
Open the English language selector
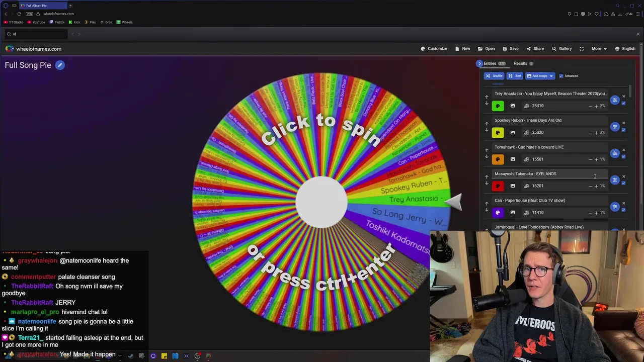pyautogui.click(x=624, y=49)
